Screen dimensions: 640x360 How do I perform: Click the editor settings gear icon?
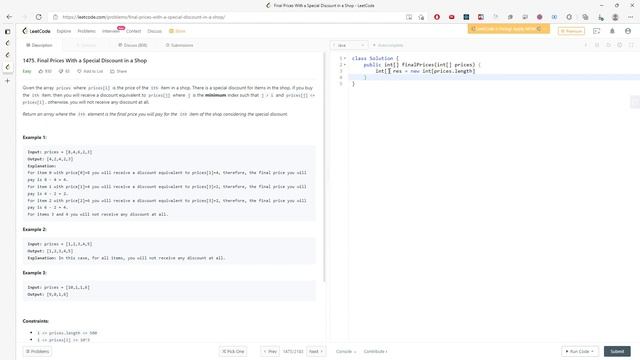click(x=620, y=45)
